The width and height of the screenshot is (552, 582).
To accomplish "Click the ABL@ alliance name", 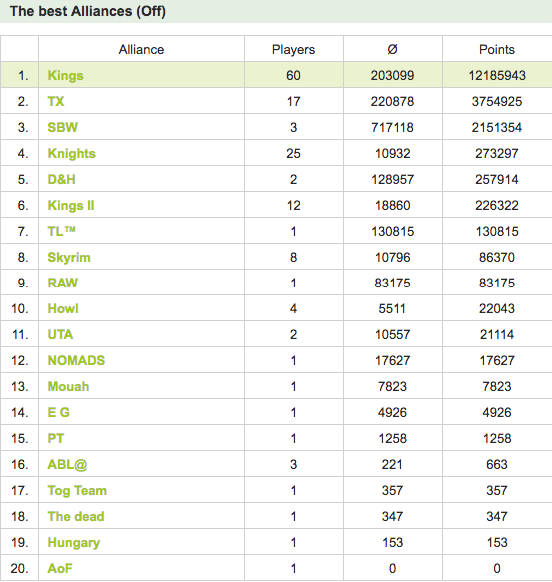I will (67, 464).
